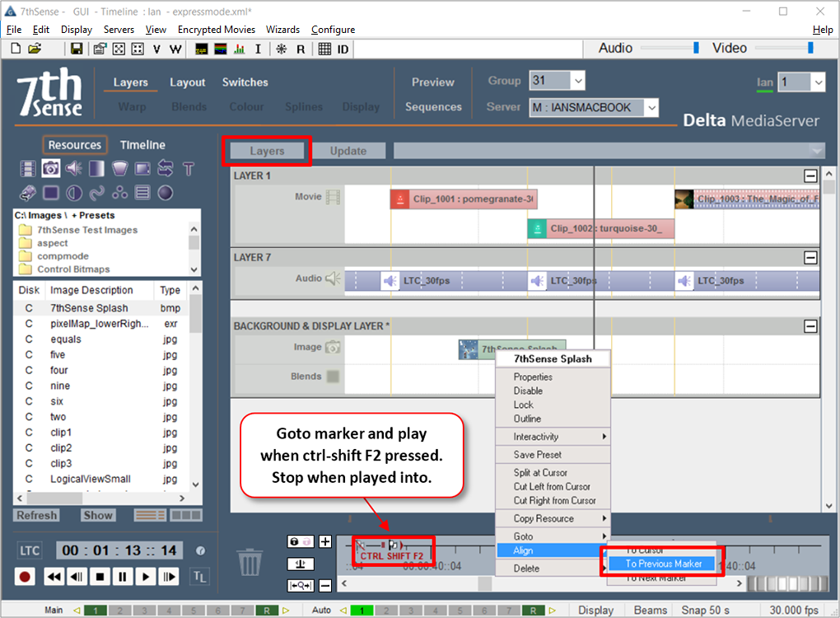Click the Show button

(98, 515)
